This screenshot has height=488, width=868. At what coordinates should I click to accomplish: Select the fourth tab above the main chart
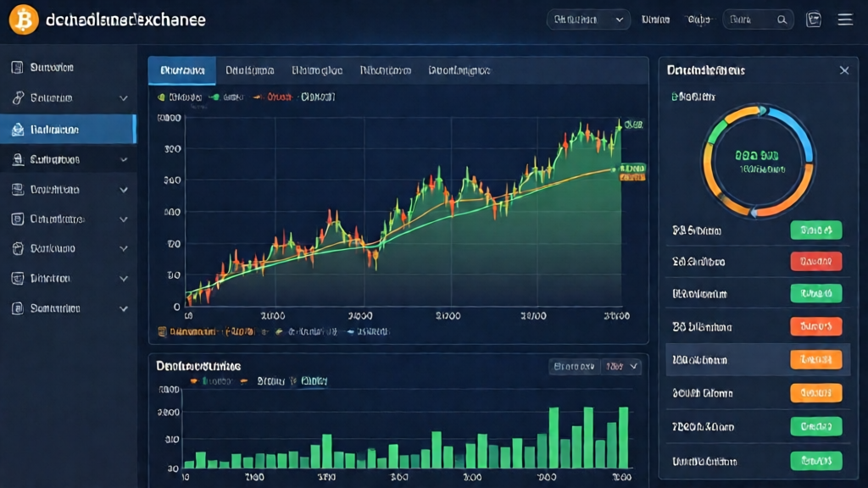pyautogui.click(x=385, y=71)
